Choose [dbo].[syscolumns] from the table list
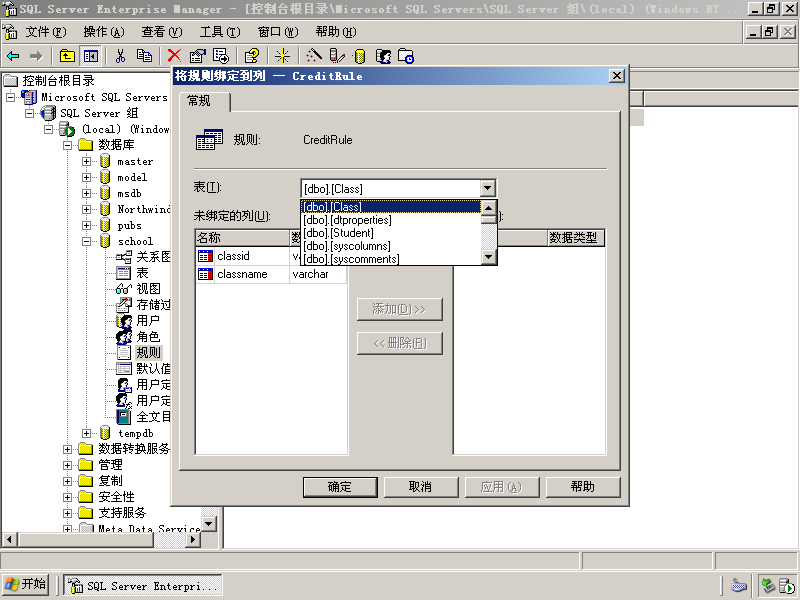This screenshot has width=800, height=600. [x=391, y=246]
